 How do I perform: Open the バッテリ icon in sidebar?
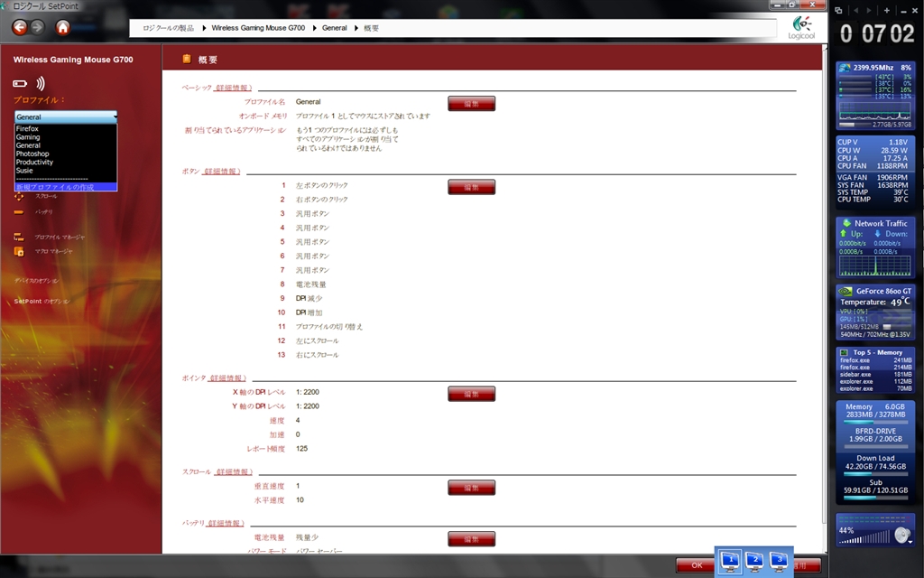(19, 211)
